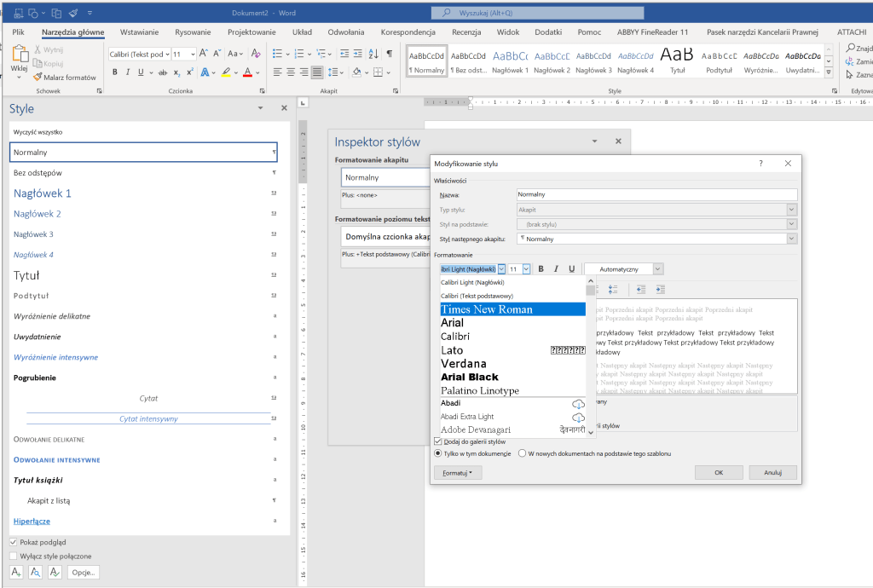Click Malarz formatów format painter
The image size is (873, 588).
point(64,77)
